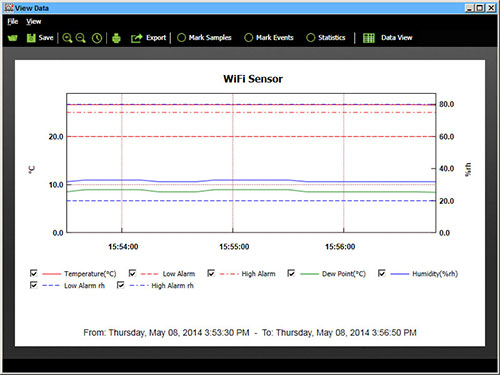This screenshot has height=375, width=500.
Task: Uncheck the Temperature(°C) series checkbox
Action: point(34,273)
